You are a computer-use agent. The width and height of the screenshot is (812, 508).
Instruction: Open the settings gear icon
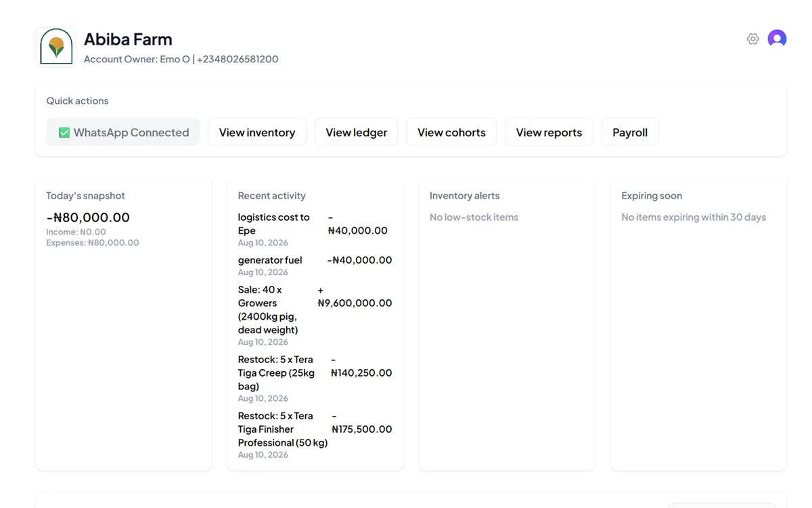752,39
